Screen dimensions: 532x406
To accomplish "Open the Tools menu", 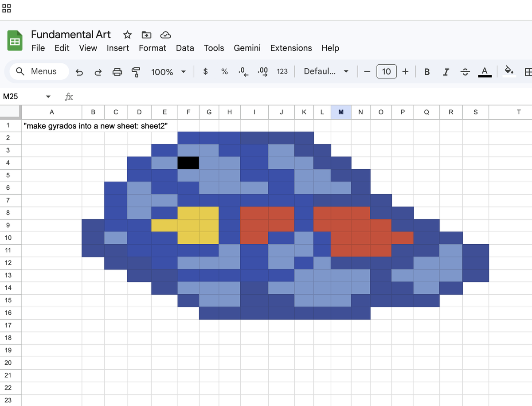I will click(x=214, y=48).
